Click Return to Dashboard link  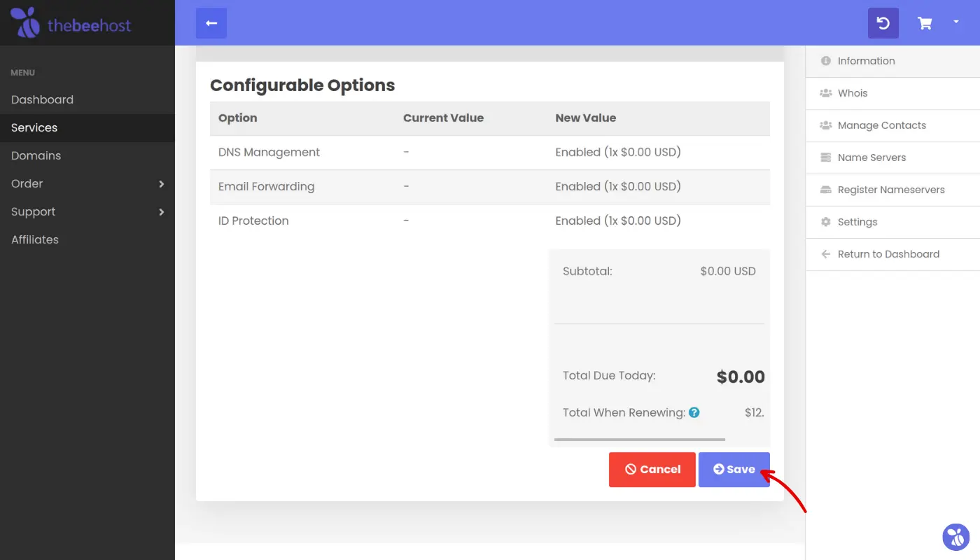tap(888, 254)
